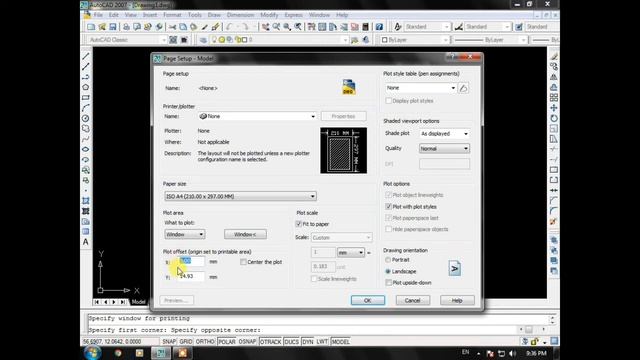Select the Mirror modify tool
Viewport: 640px width, 360px height.
tap(554, 77)
